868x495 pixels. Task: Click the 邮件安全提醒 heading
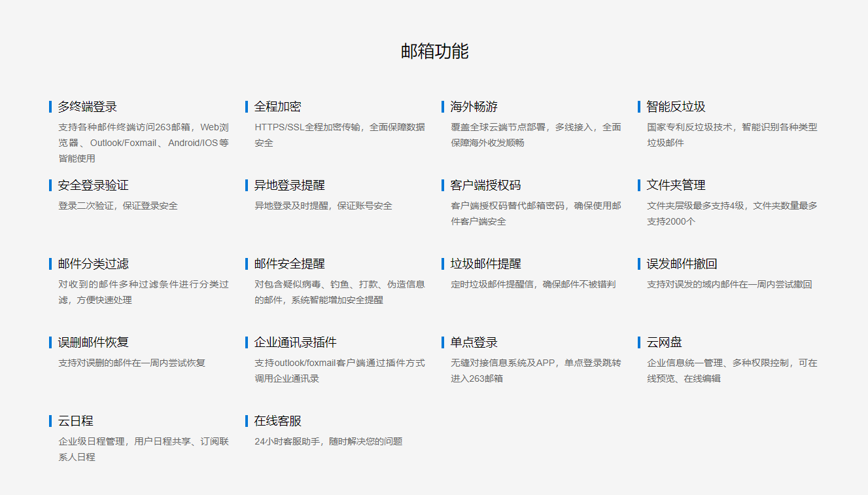[x=289, y=264]
